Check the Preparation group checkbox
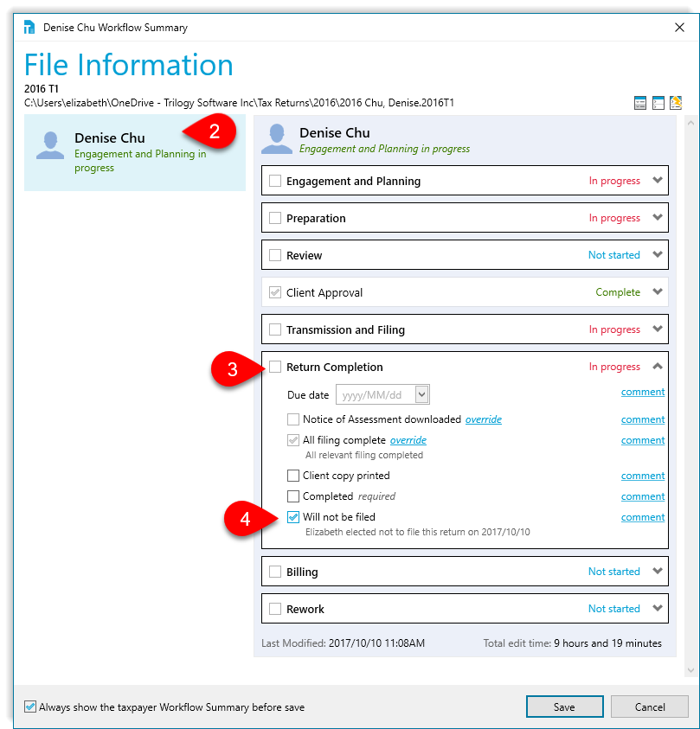The width and height of the screenshot is (700, 729). (275, 218)
